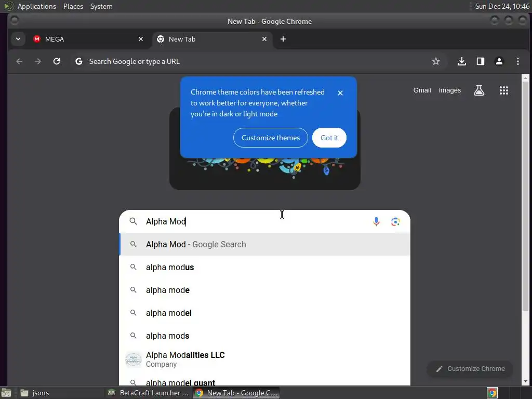
Task: Open the Gmail link
Action: [x=422, y=90]
